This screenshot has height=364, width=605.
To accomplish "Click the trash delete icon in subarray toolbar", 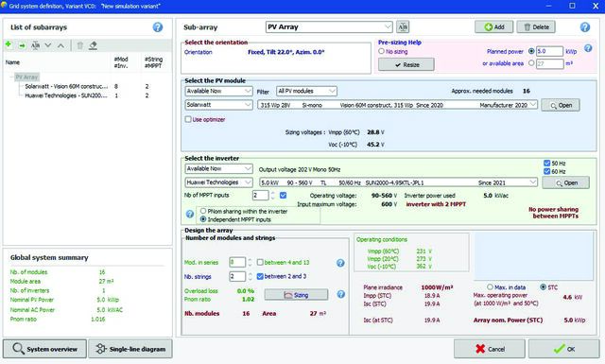I will coord(79,45).
